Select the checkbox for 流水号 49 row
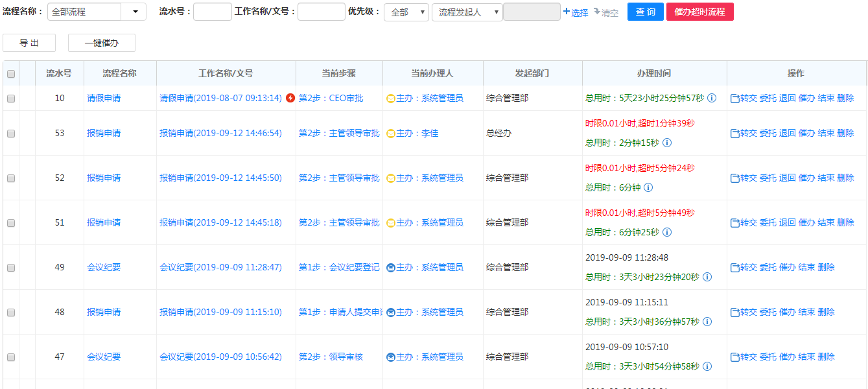Viewport: 868px width, 389px height. tap(11, 268)
